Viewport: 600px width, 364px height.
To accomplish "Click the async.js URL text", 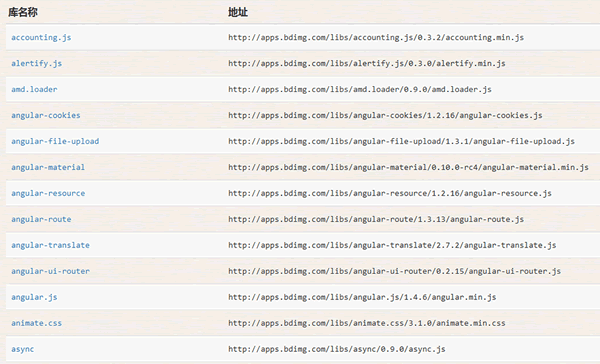I will 337,349.
